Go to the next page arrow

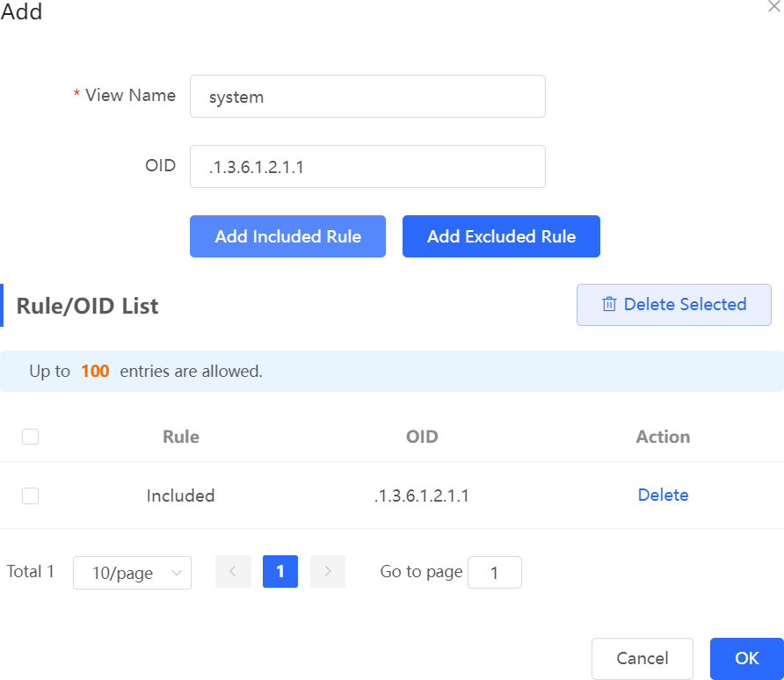click(328, 572)
